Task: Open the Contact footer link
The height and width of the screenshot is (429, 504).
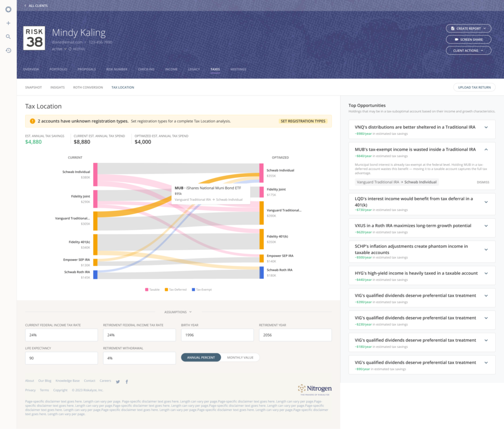Action: coord(90,381)
